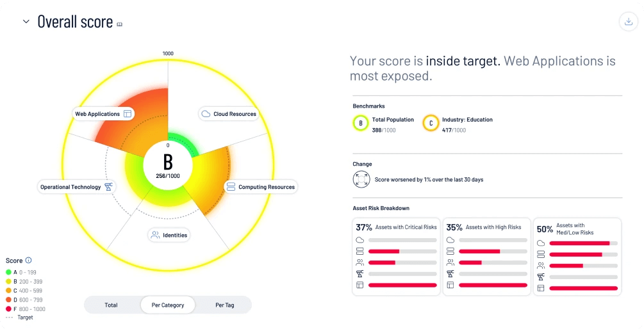The height and width of the screenshot is (329, 644).
Task: Click the D 600 - 799 legend swatch
Action: pyautogui.click(x=8, y=300)
